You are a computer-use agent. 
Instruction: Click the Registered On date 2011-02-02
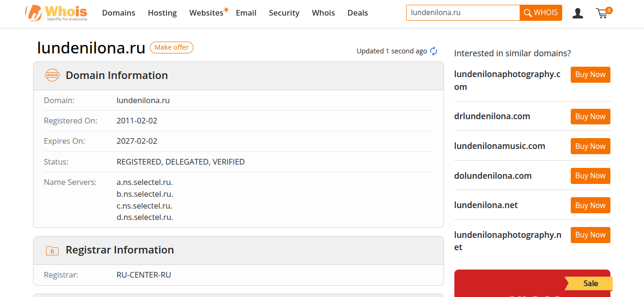coord(137,121)
